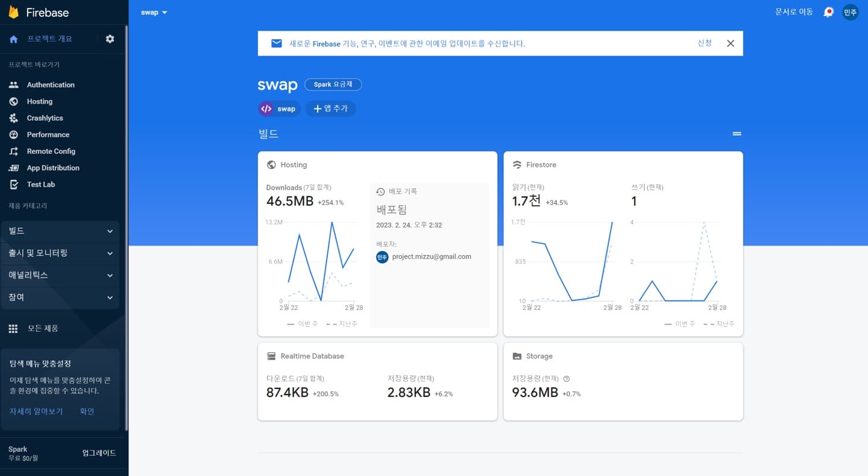Click the 93.6MB storage value
Screen dimensions: 868x476
click(x=535, y=393)
